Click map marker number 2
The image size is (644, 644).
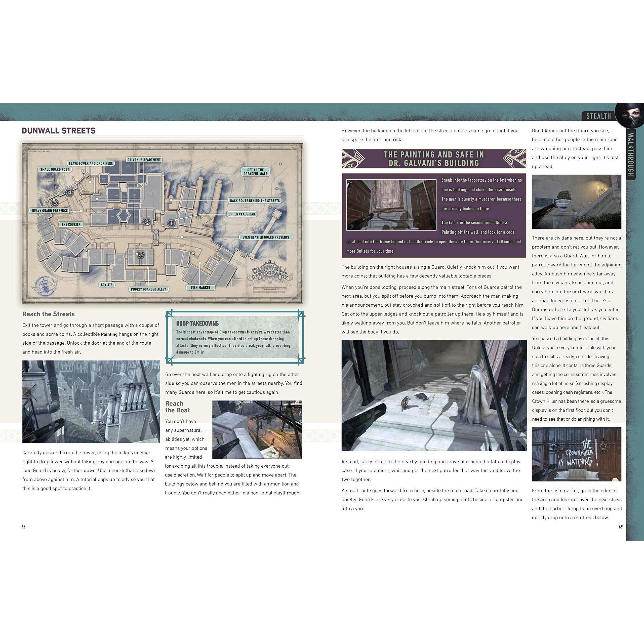(x=146, y=221)
